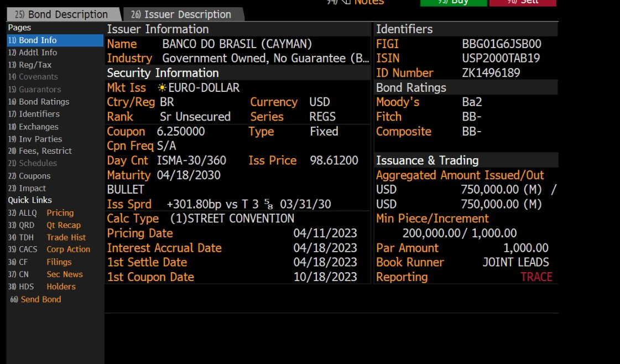Open the Addtl Info page
620x364 pixels.
[33, 53]
